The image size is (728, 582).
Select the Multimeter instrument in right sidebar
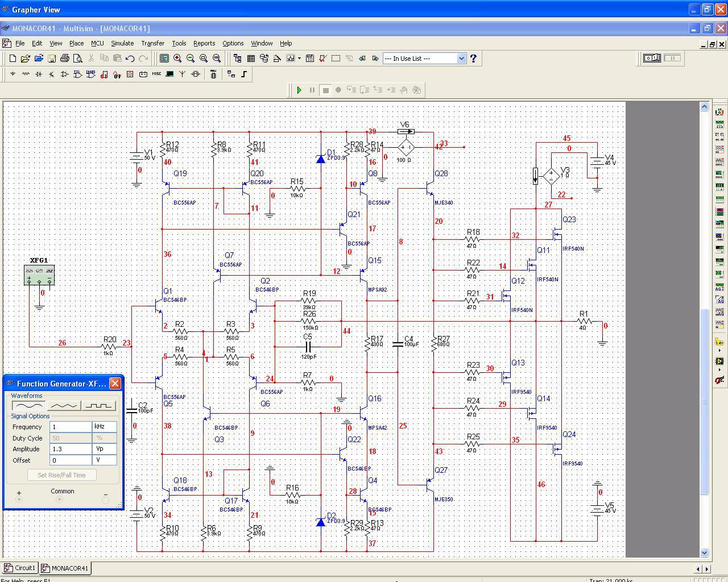pyautogui.click(x=719, y=112)
